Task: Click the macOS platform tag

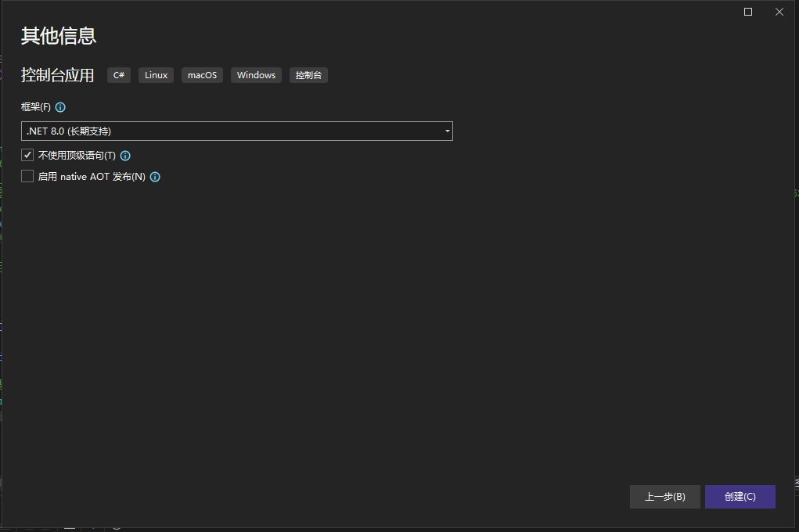Action: (x=202, y=75)
